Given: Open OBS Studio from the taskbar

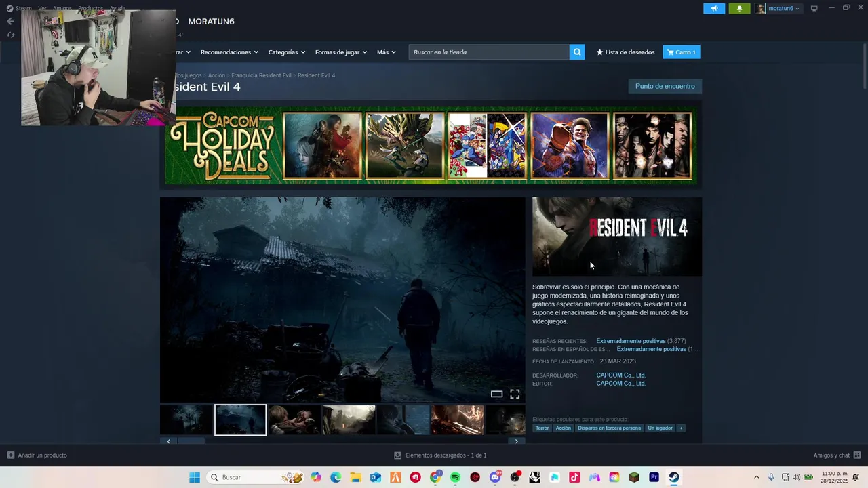Looking at the screenshot, I should coord(515,477).
